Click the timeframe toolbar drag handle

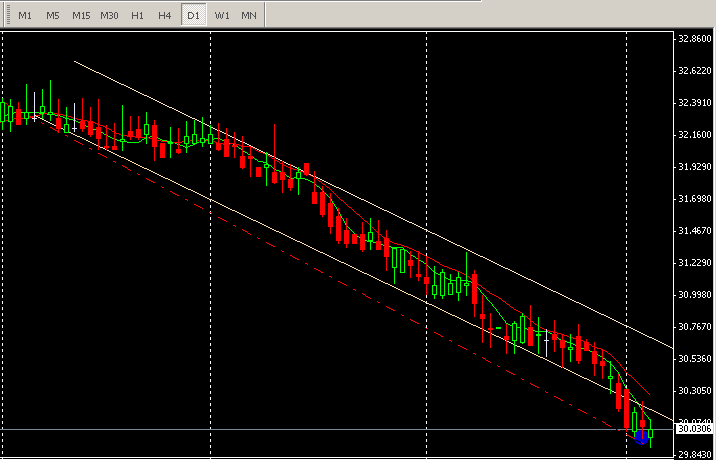[7, 16]
